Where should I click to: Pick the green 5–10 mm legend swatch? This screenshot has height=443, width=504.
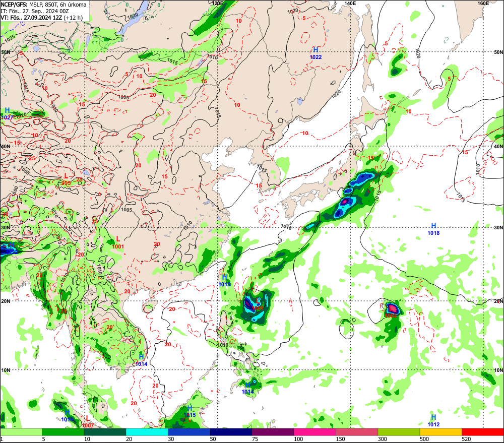click(62, 432)
